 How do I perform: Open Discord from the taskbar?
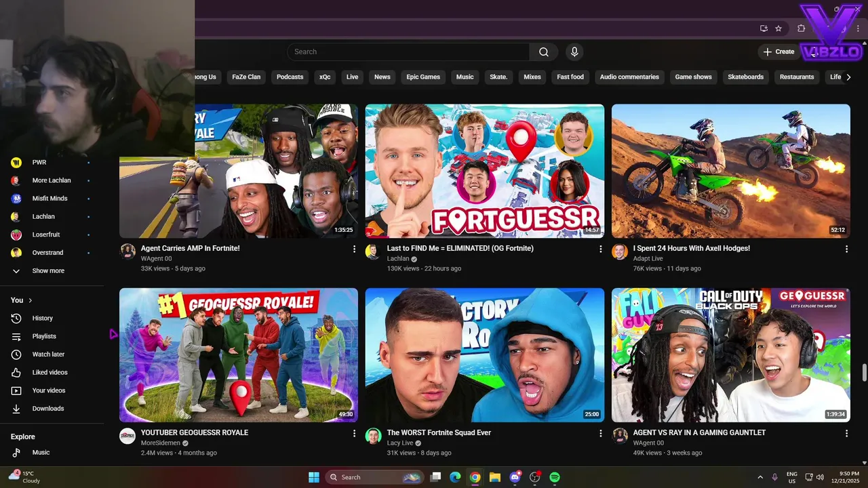click(515, 477)
